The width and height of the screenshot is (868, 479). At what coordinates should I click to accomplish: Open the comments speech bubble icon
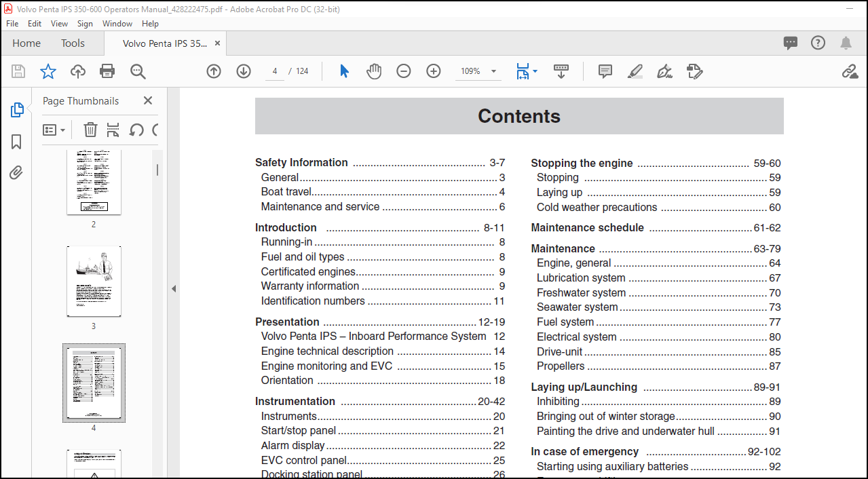click(791, 43)
